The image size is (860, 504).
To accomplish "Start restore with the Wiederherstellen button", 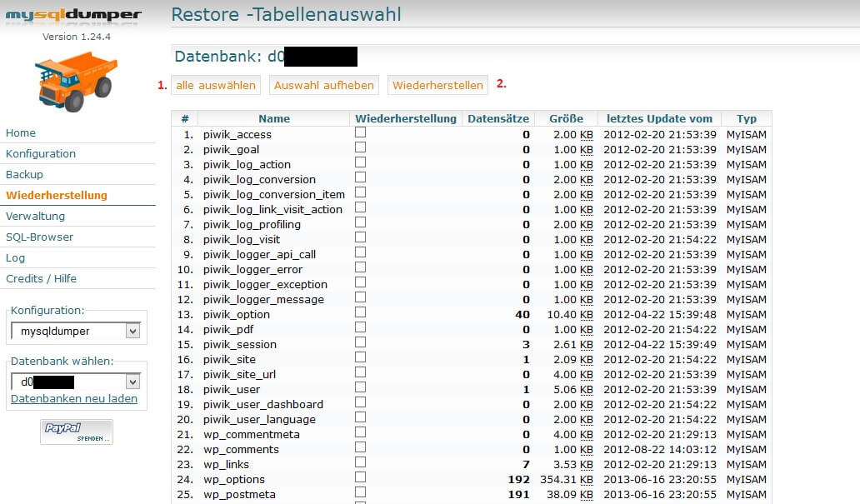I will (x=437, y=85).
